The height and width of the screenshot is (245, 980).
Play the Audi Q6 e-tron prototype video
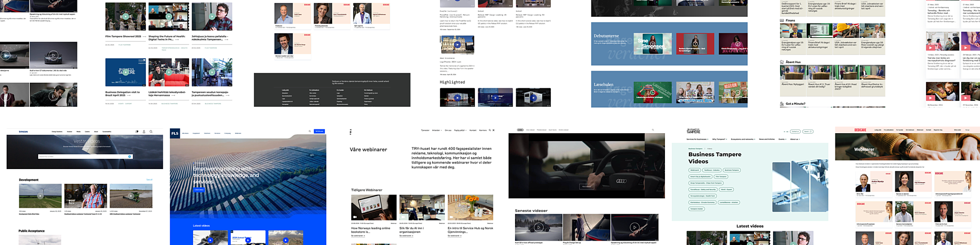click(538, 227)
